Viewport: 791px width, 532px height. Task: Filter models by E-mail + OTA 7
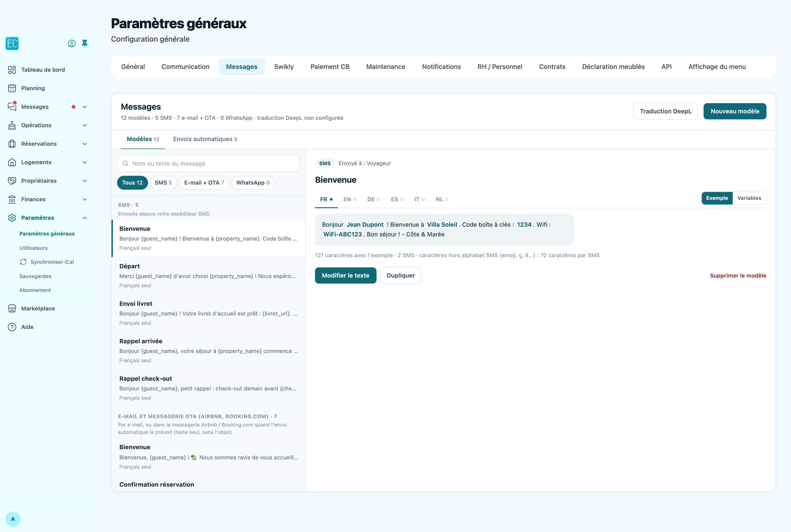[x=204, y=182]
